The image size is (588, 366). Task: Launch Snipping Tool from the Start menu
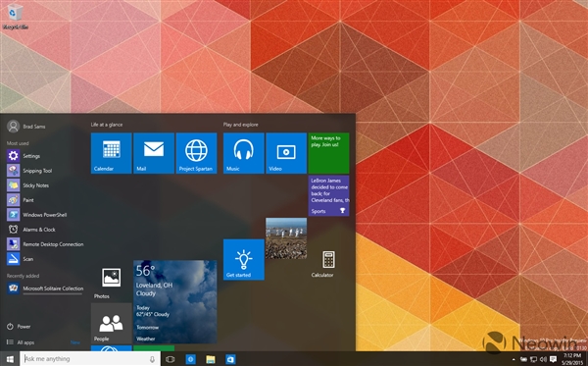click(45, 171)
